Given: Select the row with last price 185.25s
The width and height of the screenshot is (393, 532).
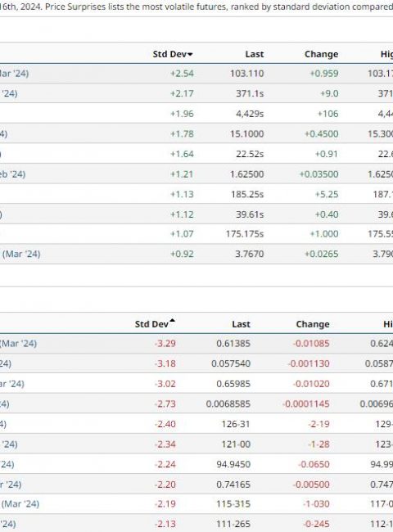Looking at the screenshot, I should click(196, 194).
